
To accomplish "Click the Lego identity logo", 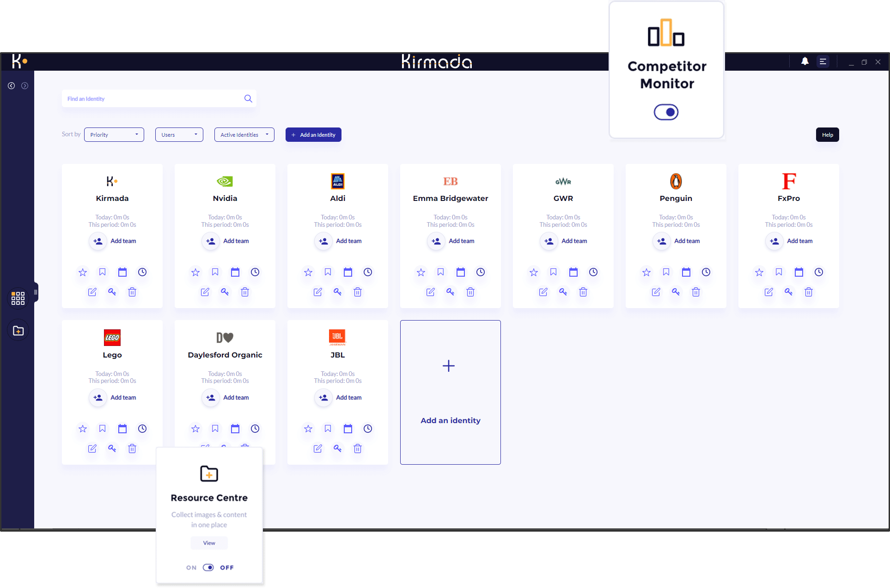I will click(x=112, y=338).
